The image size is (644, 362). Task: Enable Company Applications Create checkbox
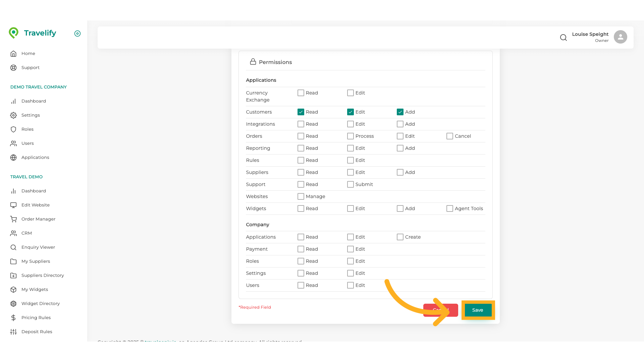(x=400, y=237)
